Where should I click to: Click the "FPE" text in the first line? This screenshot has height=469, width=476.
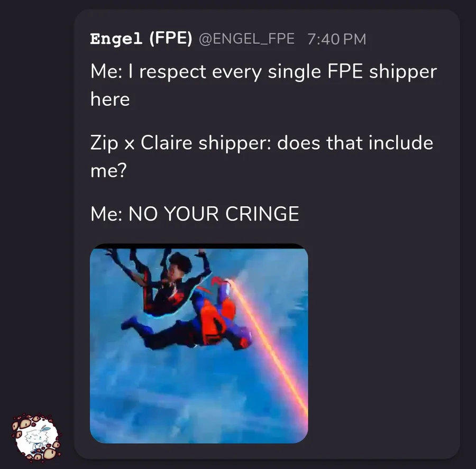click(x=345, y=71)
